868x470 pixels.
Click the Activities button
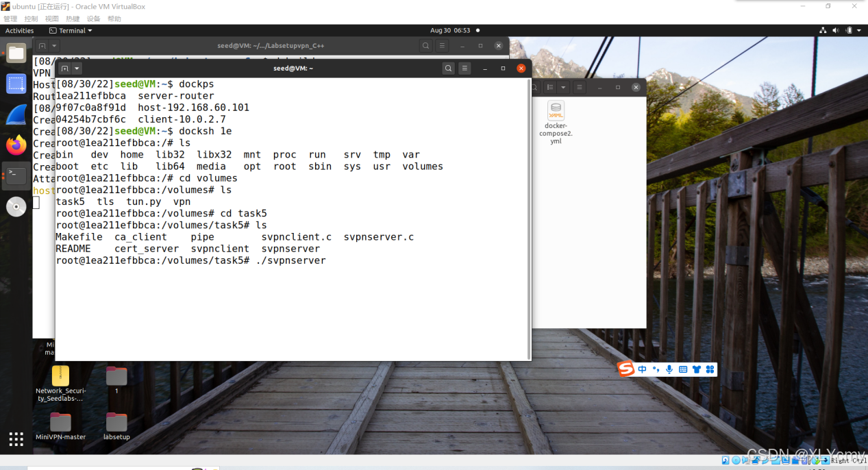coord(20,30)
